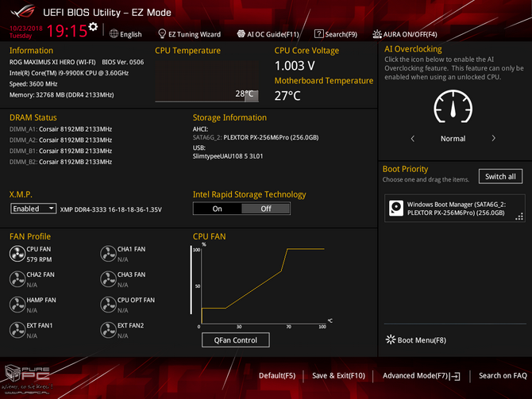Click the DIMM_A2 Corsair memory row
Screen dimensions: 532x399
[x=60, y=140]
